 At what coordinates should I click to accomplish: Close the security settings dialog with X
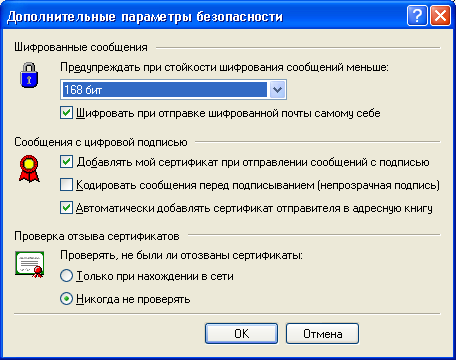pos(440,15)
